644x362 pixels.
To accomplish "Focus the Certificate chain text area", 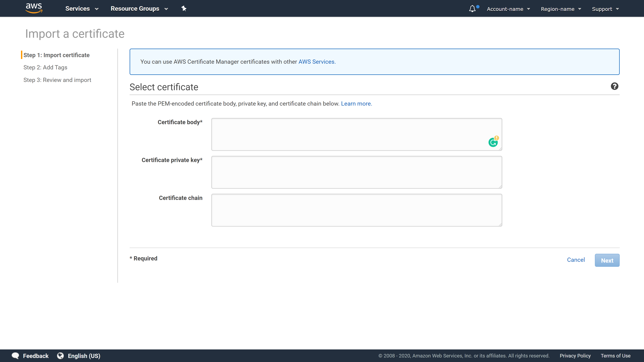I will (x=357, y=210).
